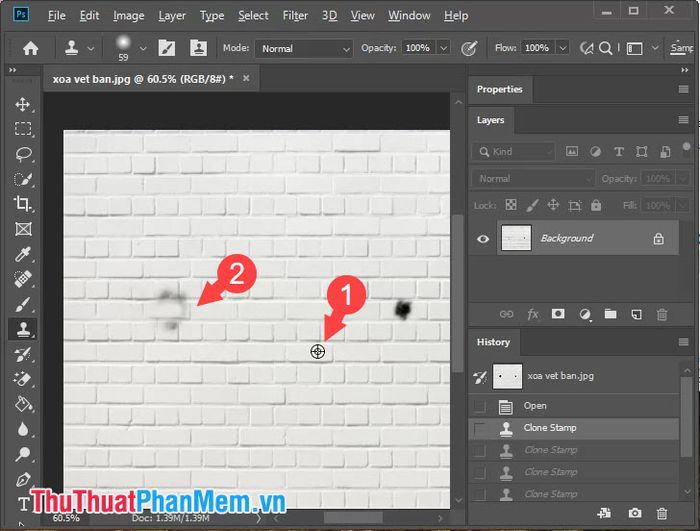Select the Quick Selection tool
Viewport: 700px width, 531px height.
(x=23, y=179)
